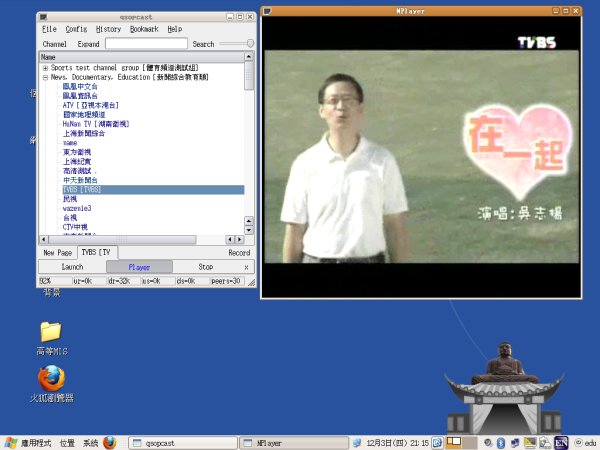This screenshot has height=450, width=600.
Task: Select the ATV channel in list
Action: [90, 104]
